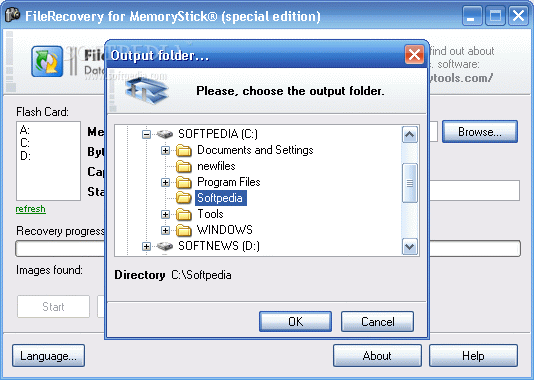Maximize the FileRecovery main window
The height and width of the screenshot is (380, 534).
click(x=495, y=16)
